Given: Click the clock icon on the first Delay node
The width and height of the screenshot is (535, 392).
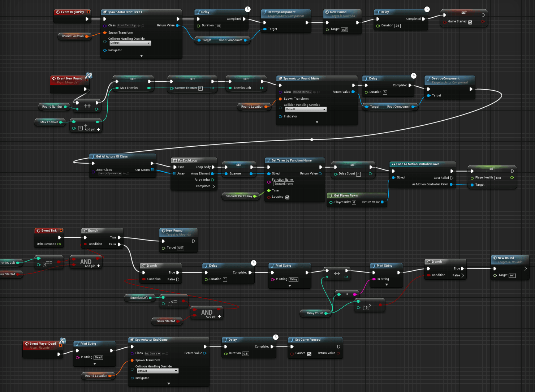Looking at the screenshot, I should pos(247,9).
